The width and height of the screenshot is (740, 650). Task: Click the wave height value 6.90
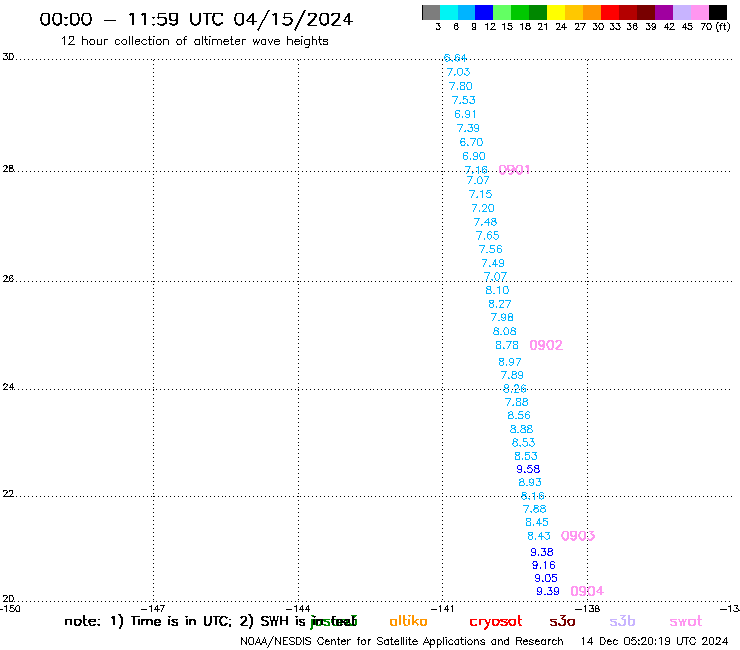pos(474,156)
